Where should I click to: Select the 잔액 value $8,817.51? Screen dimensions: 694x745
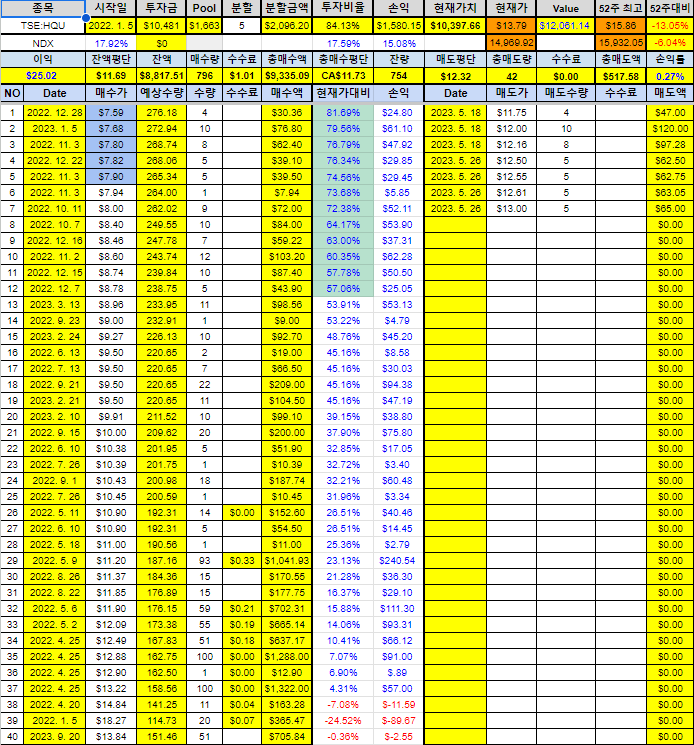tap(162, 76)
